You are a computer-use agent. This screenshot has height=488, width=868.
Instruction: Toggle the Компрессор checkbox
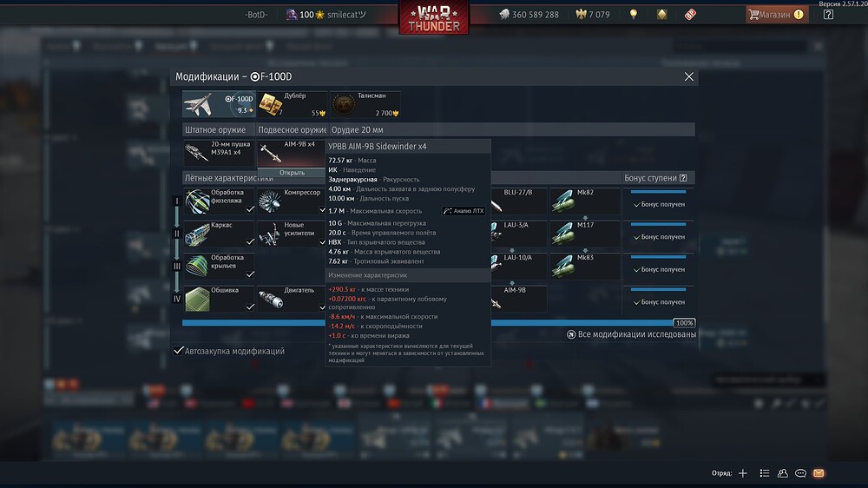tap(322, 209)
